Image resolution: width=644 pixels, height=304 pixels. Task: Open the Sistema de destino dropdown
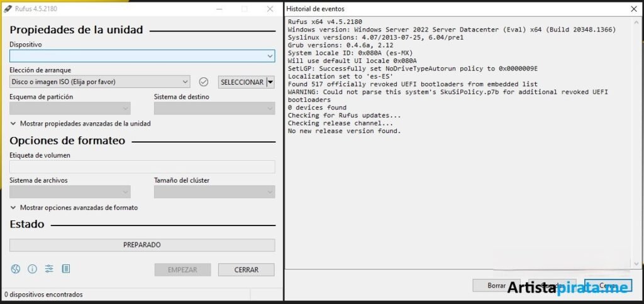[214, 109]
